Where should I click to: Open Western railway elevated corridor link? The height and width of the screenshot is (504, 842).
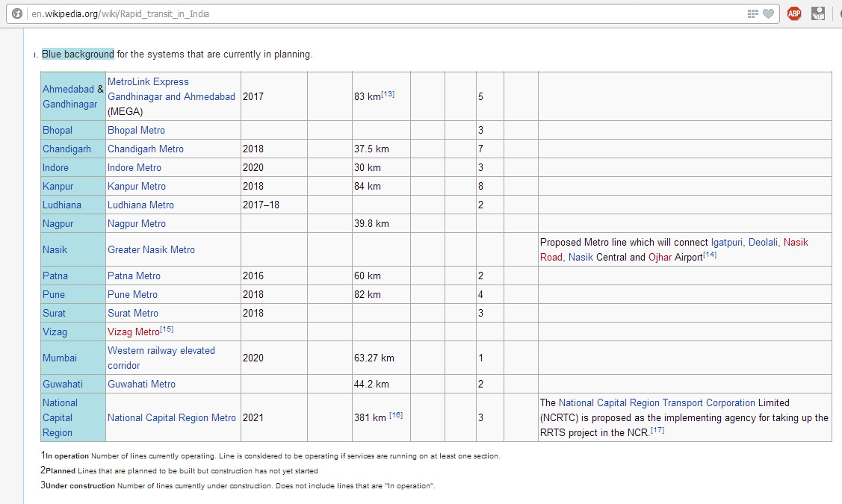pyautogui.click(x=161, y=358)
